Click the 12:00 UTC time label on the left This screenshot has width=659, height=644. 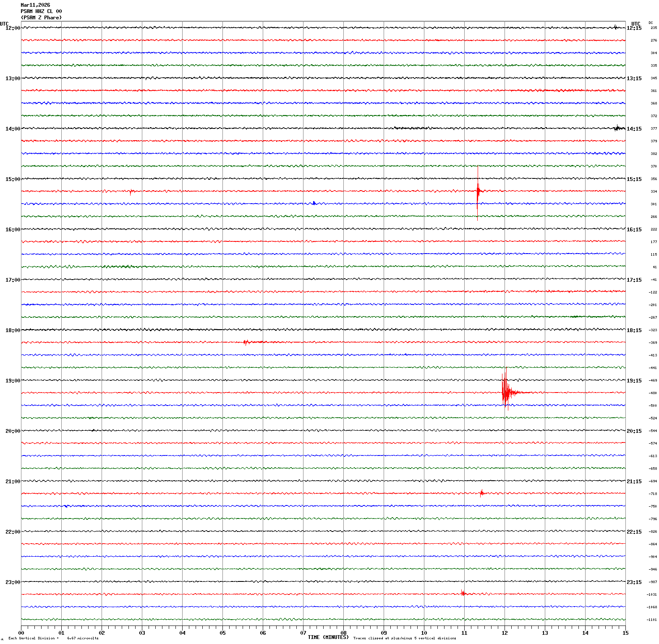point(13,28)
